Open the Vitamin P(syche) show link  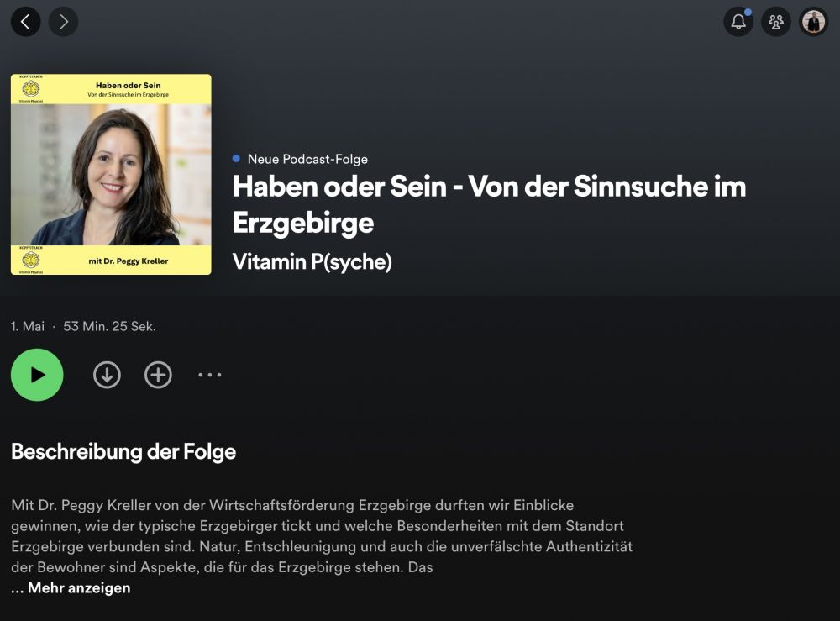tap(312, 261)
